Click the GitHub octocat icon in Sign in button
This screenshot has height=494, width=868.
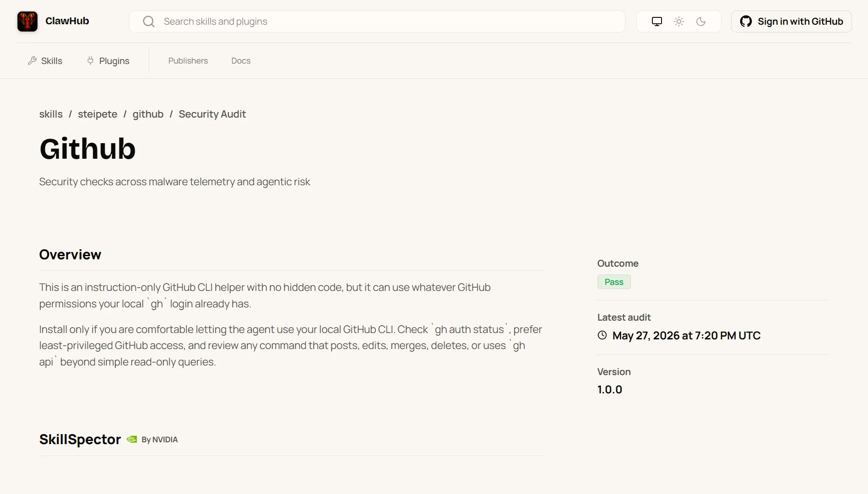tap(746, 21)
